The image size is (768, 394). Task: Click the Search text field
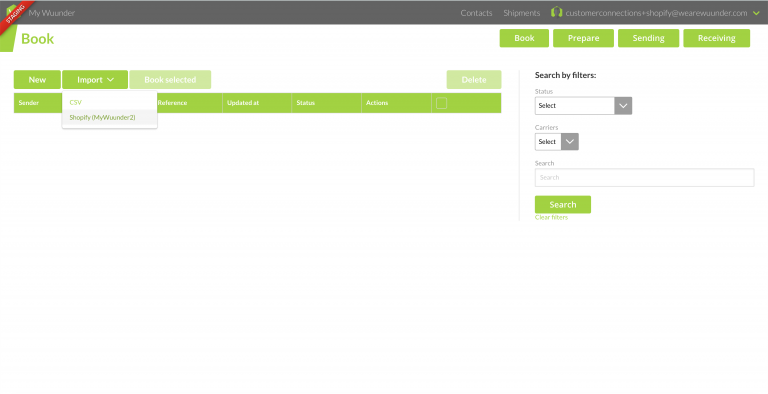click(x=644, y=177)
